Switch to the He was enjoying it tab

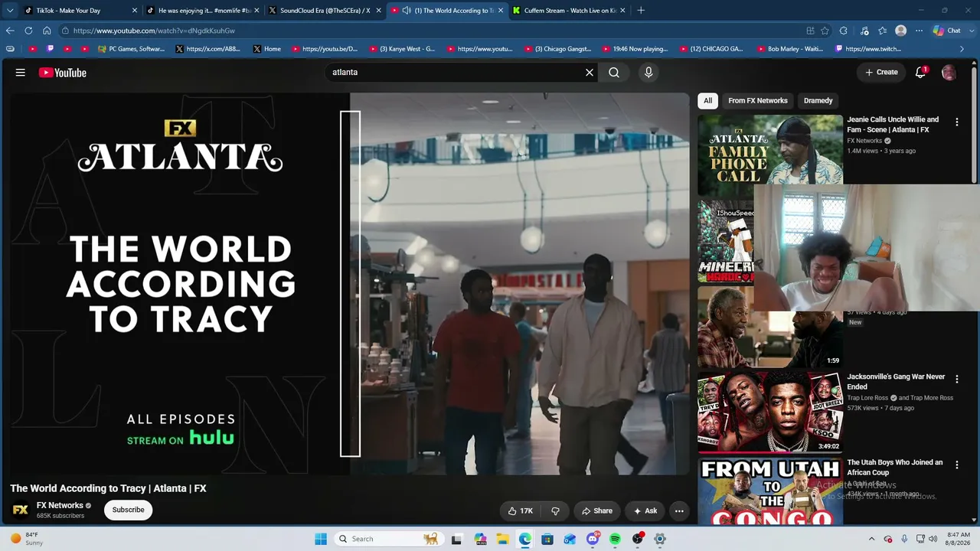[203, 11]
